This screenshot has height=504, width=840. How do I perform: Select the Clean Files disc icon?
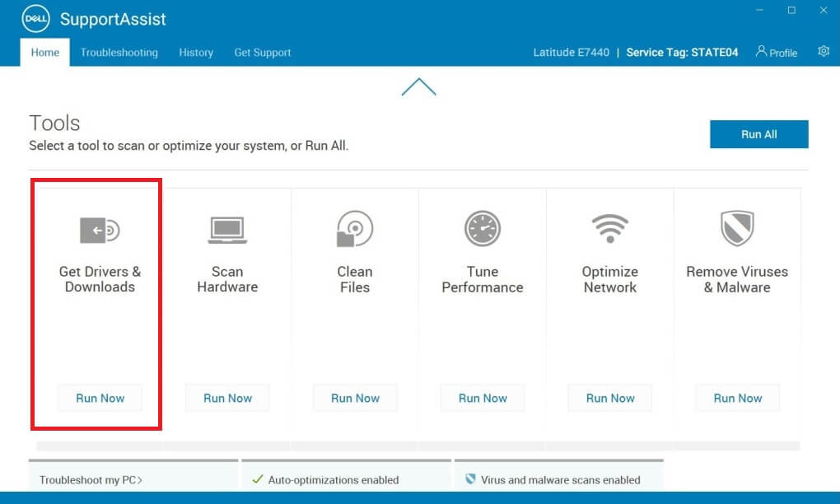[x=355, y=229]
